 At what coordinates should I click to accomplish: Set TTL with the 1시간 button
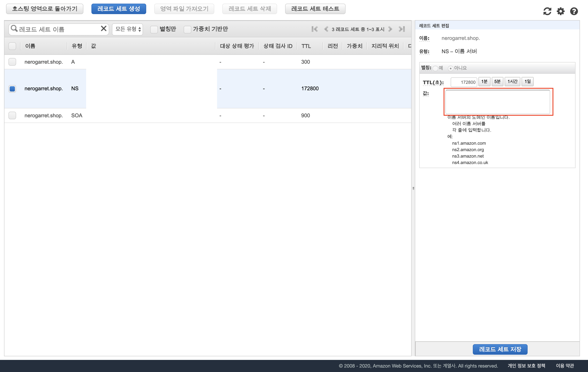click(512, 81)
